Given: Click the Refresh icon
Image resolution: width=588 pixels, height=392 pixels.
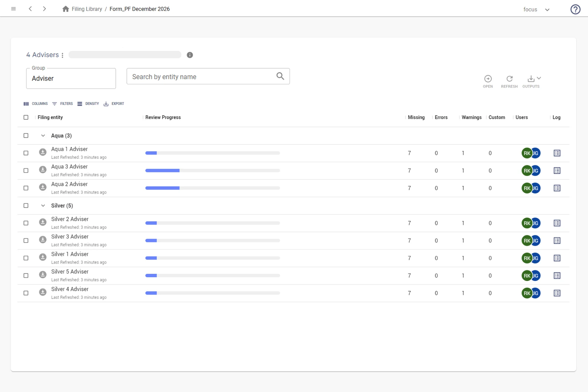Looking at the screenshot, I should [509, 79].
